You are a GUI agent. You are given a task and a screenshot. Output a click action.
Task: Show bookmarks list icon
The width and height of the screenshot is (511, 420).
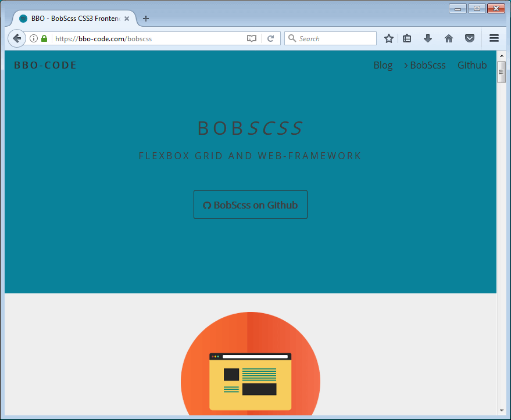pyautogui.click(x=407, y=38)
